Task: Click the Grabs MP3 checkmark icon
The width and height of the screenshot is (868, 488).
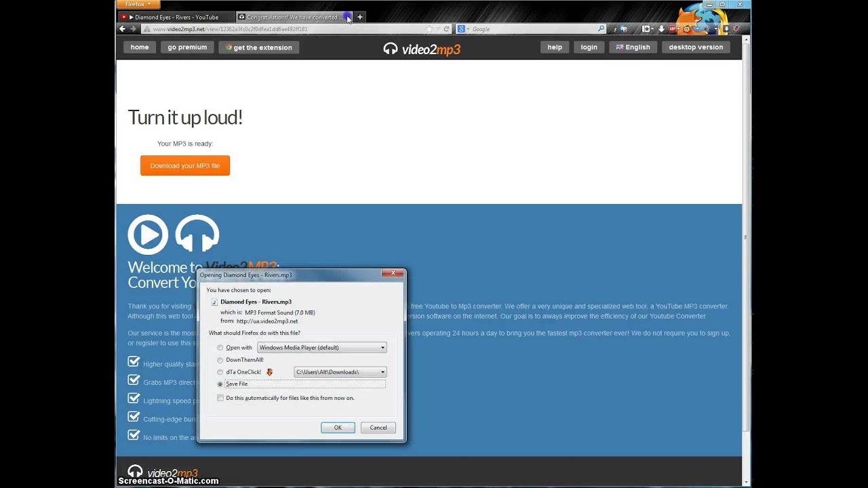Action: point(134,380)
